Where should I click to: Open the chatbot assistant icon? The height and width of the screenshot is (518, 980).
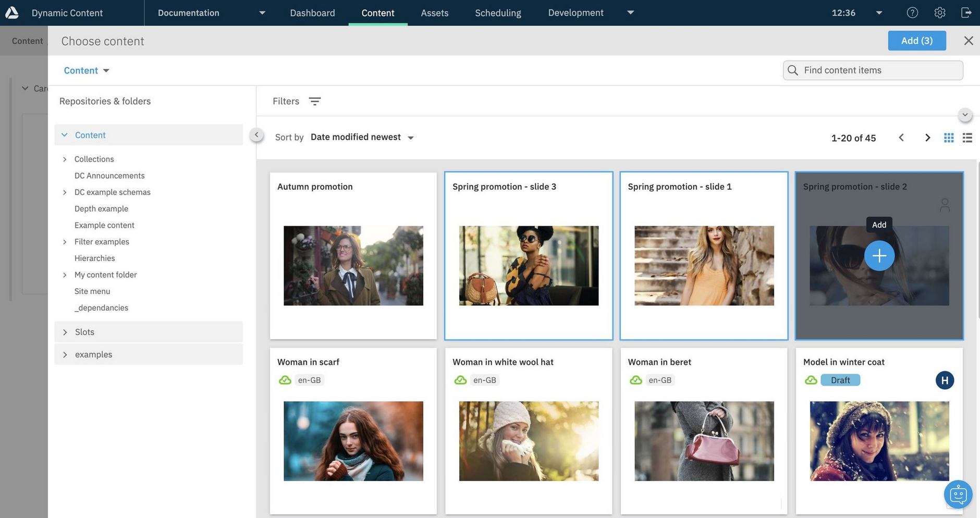pos(958,494)
